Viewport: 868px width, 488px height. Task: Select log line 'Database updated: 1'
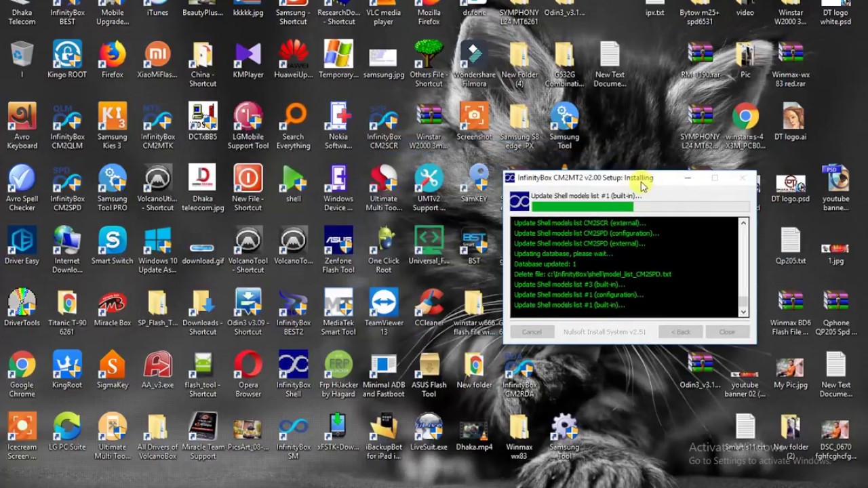tap(545, 264)
